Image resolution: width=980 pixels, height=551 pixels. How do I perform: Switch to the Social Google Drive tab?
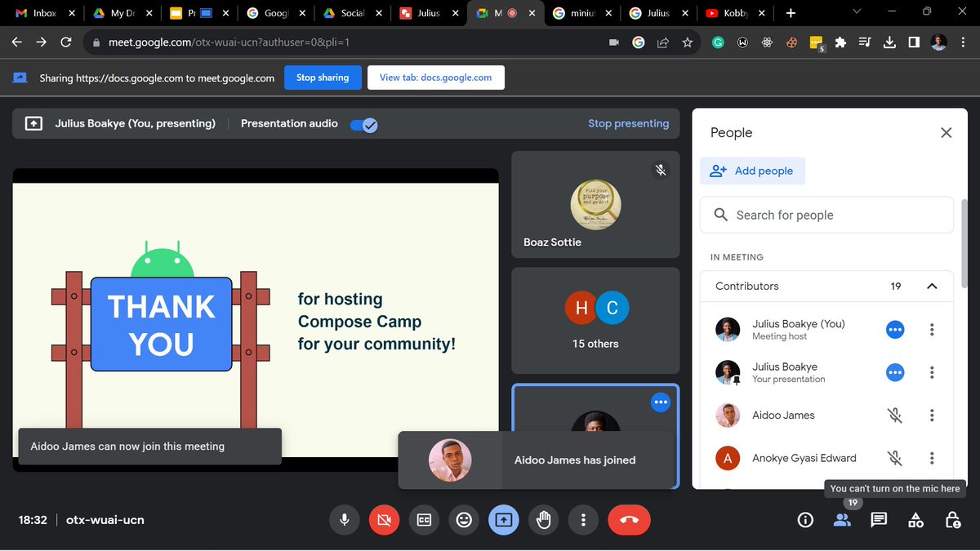coord(352,13)
